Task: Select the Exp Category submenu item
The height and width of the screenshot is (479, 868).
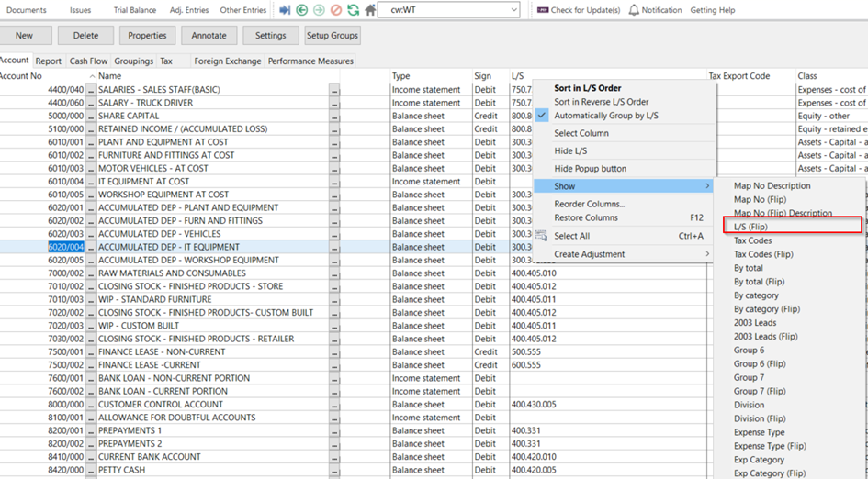Action: click(759, 460)
